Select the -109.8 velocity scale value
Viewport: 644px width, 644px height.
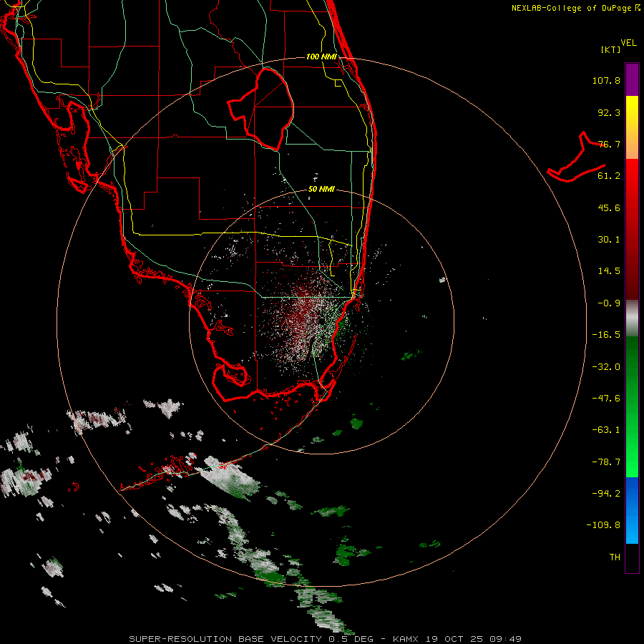click(x=603, y=525)
